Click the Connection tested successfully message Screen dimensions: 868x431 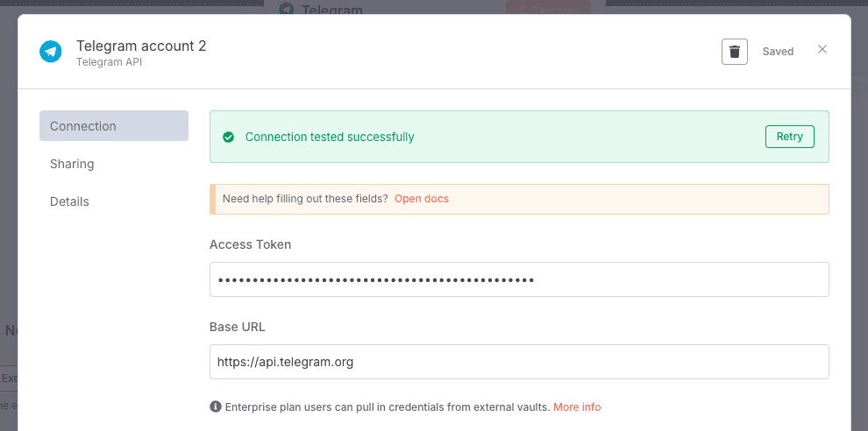(x=330, y=137)
